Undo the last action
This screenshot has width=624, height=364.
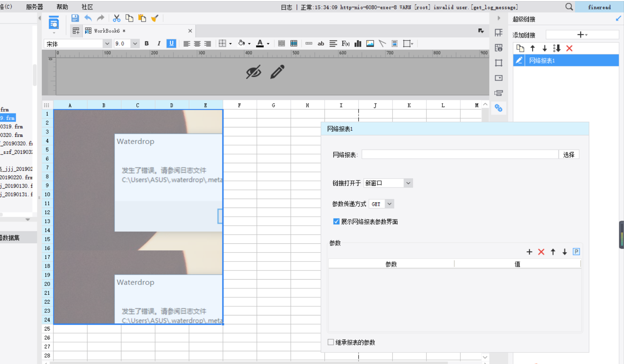[x=88, y=18]
